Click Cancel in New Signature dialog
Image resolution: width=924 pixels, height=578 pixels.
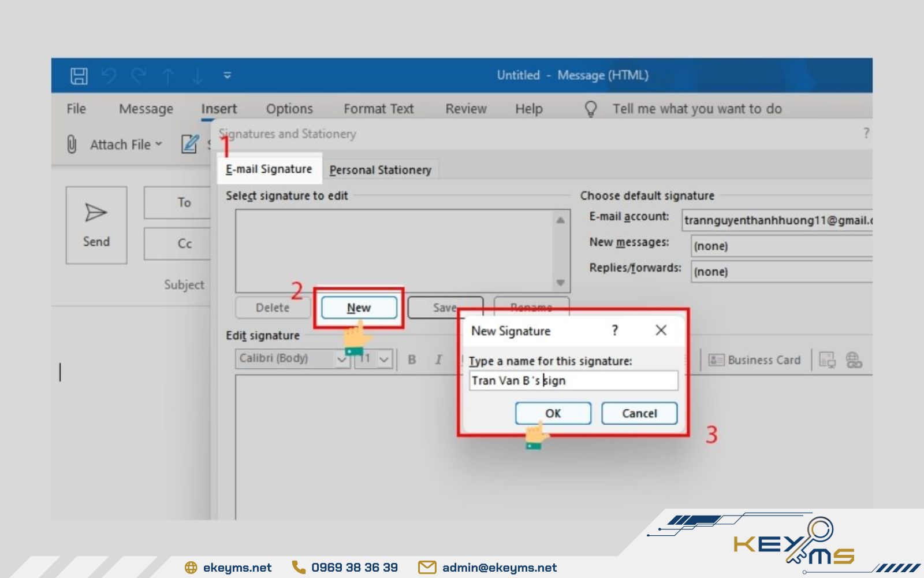(639, 413)
